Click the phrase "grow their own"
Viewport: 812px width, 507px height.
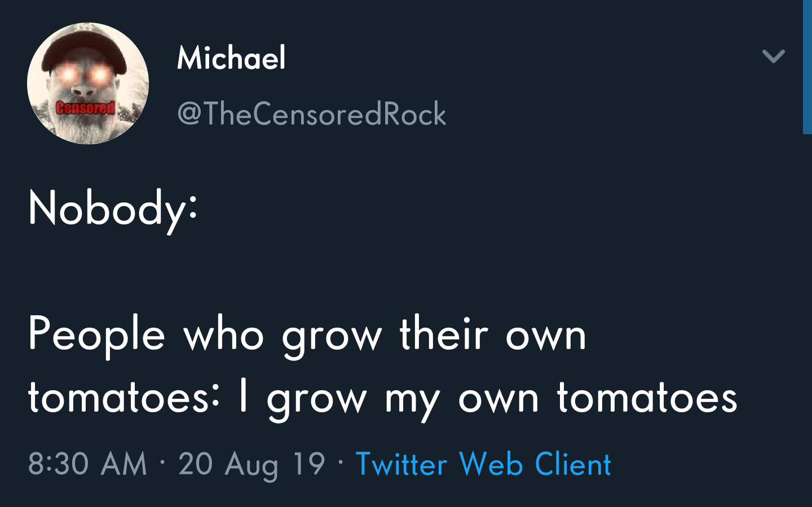434,335
